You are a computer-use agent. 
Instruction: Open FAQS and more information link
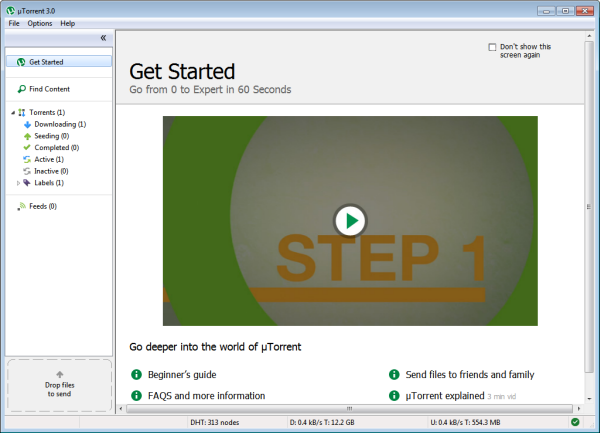pos(207,396)
